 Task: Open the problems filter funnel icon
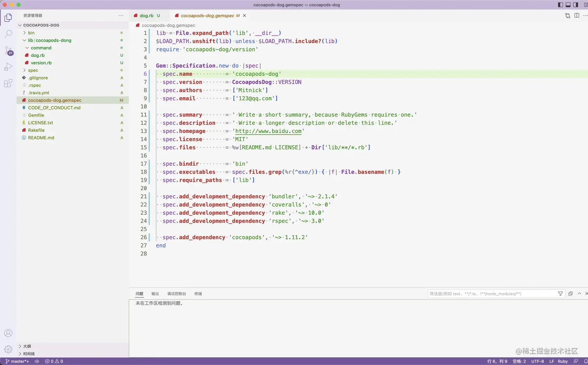pos(560,294)
